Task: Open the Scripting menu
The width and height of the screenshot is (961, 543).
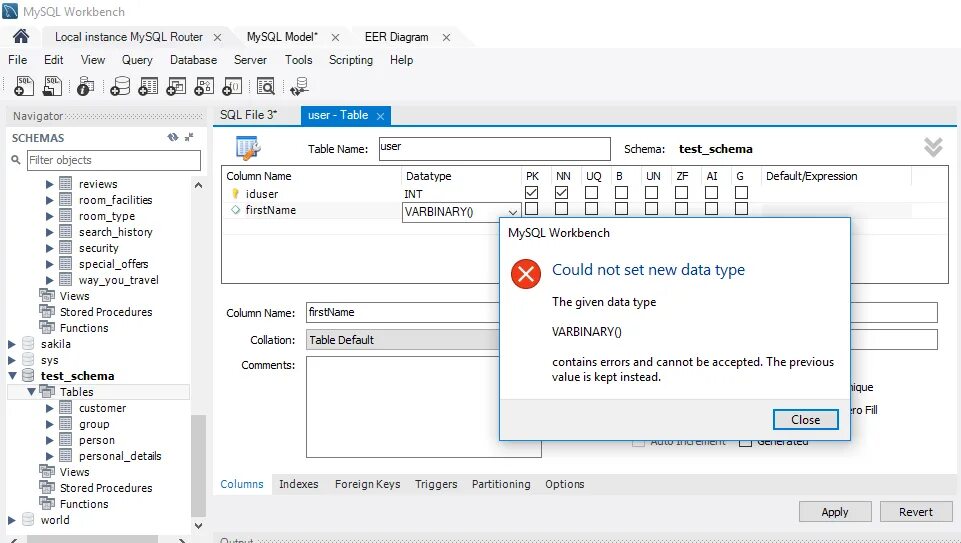Action: pos(351,60)
